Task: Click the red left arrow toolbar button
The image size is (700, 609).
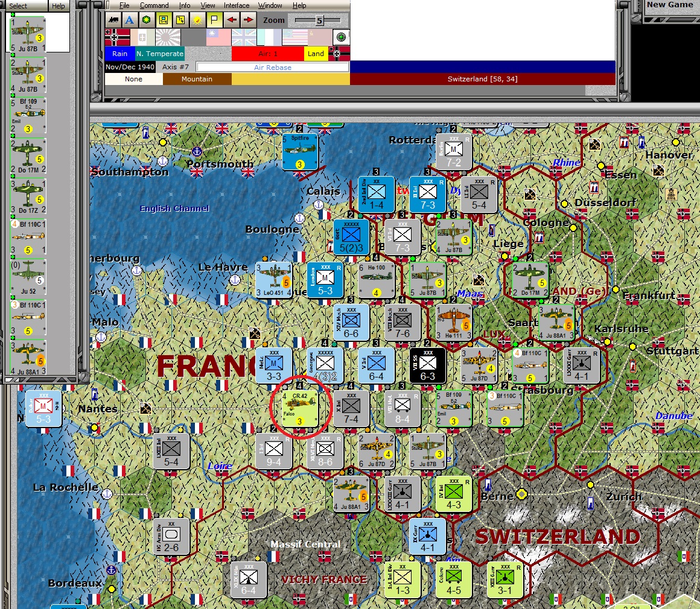Action: point(231,20)
